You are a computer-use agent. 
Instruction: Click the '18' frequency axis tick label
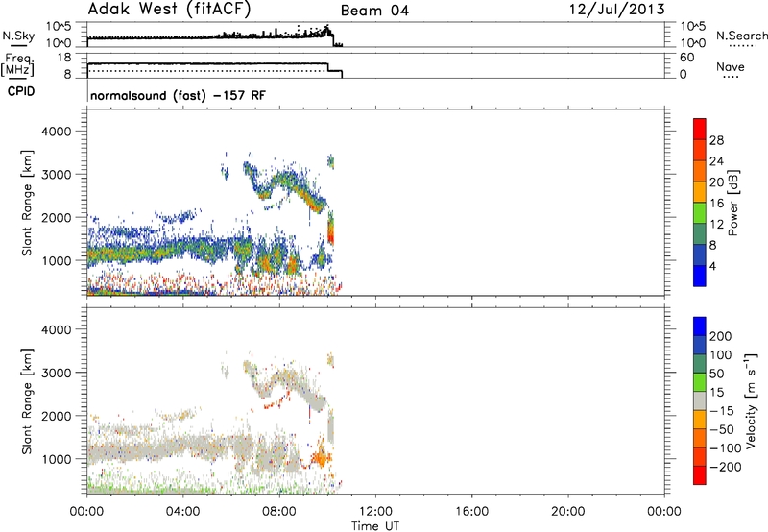pos(63,58)
